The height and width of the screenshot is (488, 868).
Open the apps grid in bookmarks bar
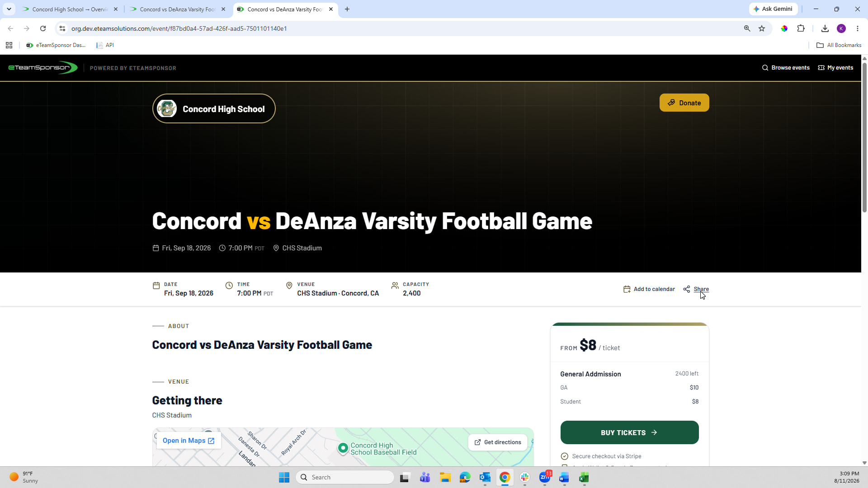pos(9,45)
